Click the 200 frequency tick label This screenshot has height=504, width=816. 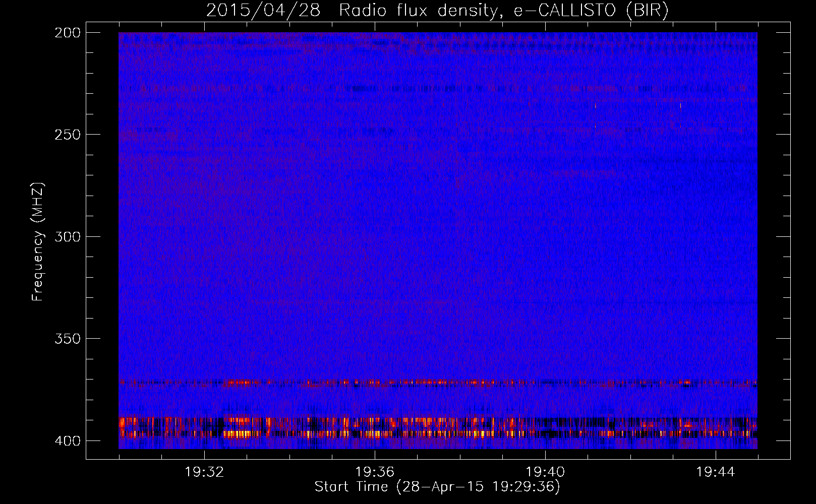pyautogui.click(x=68, y=33)
